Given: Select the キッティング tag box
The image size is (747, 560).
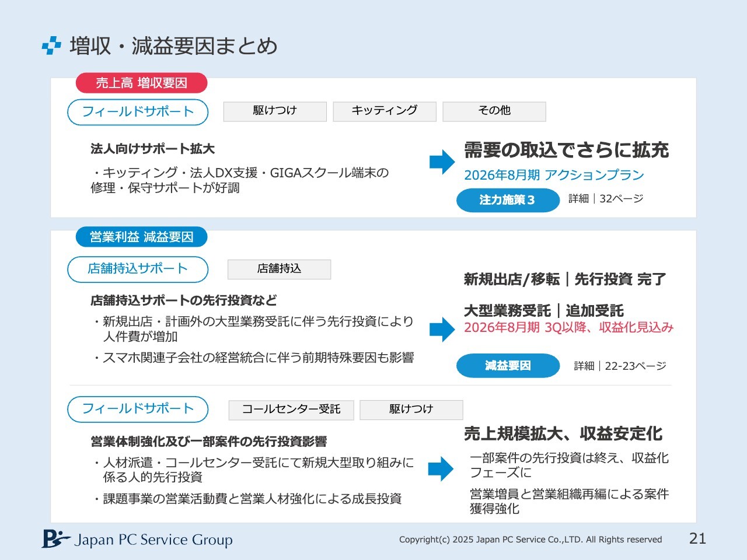Looking at the screenshot, I should click(x=385, y=111).
